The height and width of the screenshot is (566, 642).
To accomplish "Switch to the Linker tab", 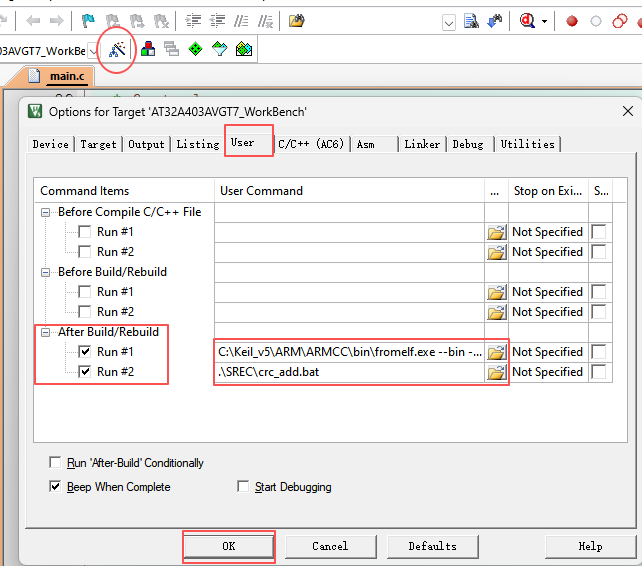I will (x=422, y=144).
